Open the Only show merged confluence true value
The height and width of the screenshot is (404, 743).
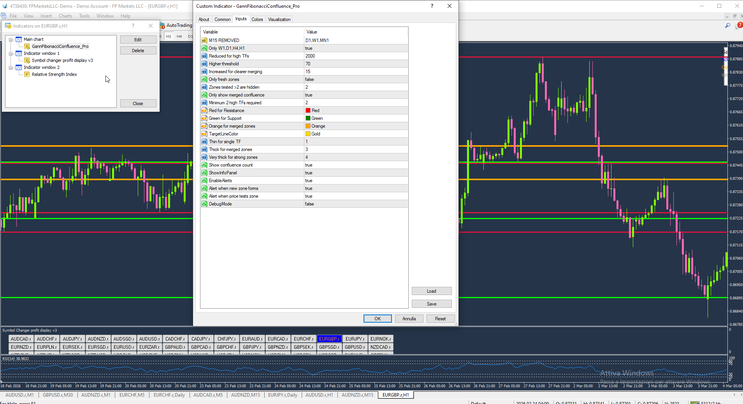[355, 95]
